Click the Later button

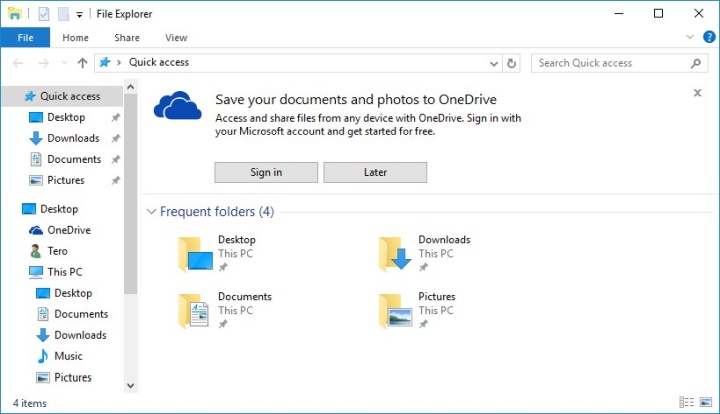pyautogui.click(x=375, y=172)
